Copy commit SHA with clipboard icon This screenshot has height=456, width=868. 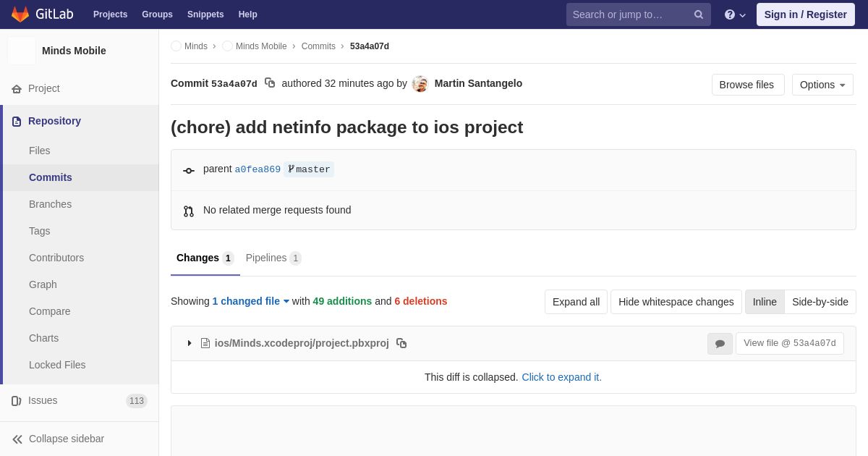pos(270,83)
